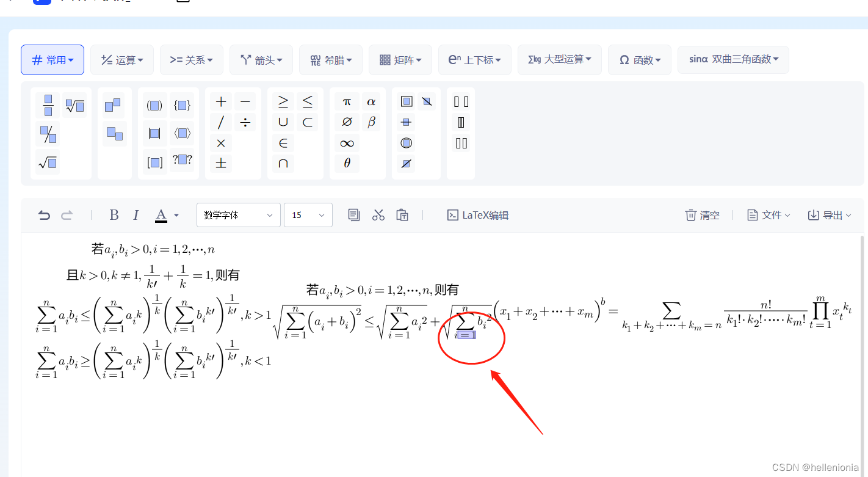Open the 数学字体 font dropdown
The width and height of the screenshot is (868, 477).
pyautogui.click(x=238, y=214)
